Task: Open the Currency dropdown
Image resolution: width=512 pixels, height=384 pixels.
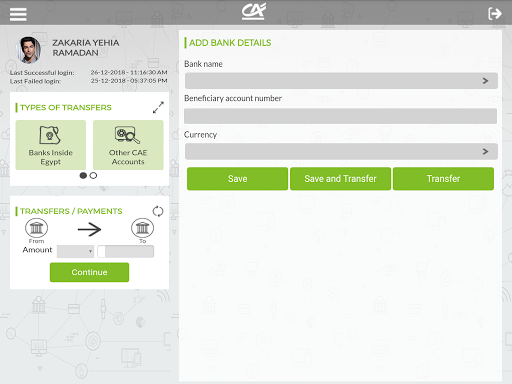Action: [x=341, y=151]
